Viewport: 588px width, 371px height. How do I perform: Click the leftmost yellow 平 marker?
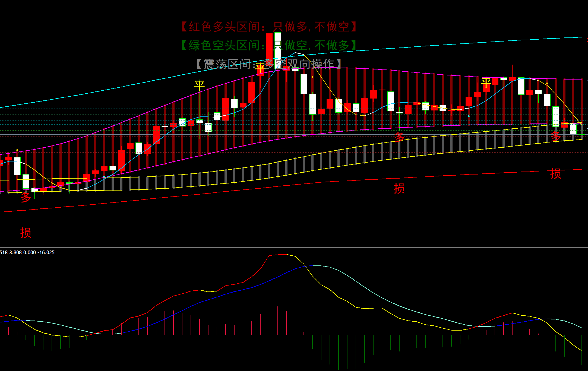(199, 85)
